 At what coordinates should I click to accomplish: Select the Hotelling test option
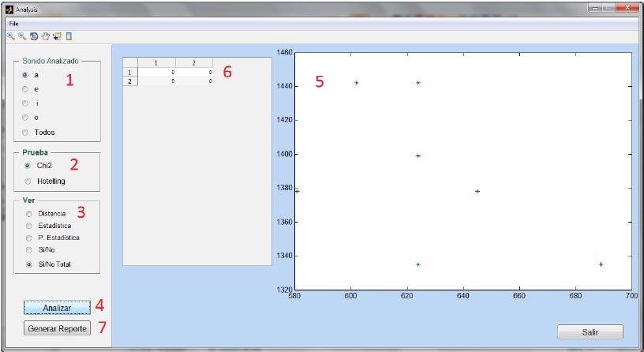point(28,181)
